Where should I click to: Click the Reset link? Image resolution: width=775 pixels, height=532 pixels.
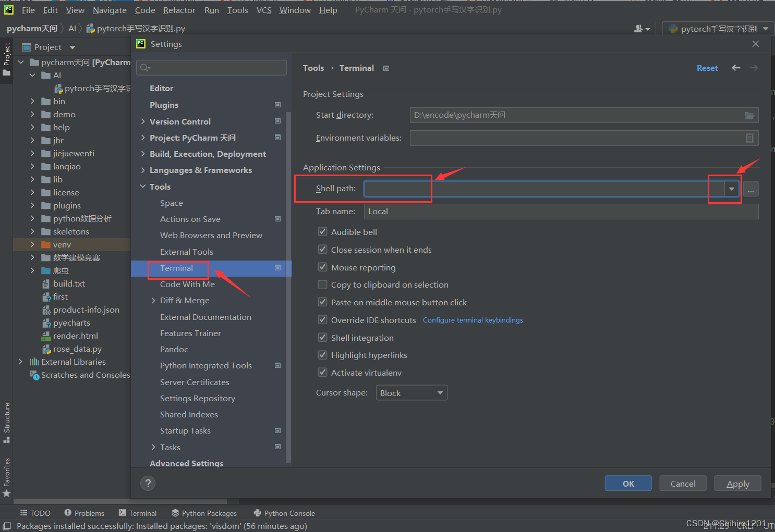[707, 68]
